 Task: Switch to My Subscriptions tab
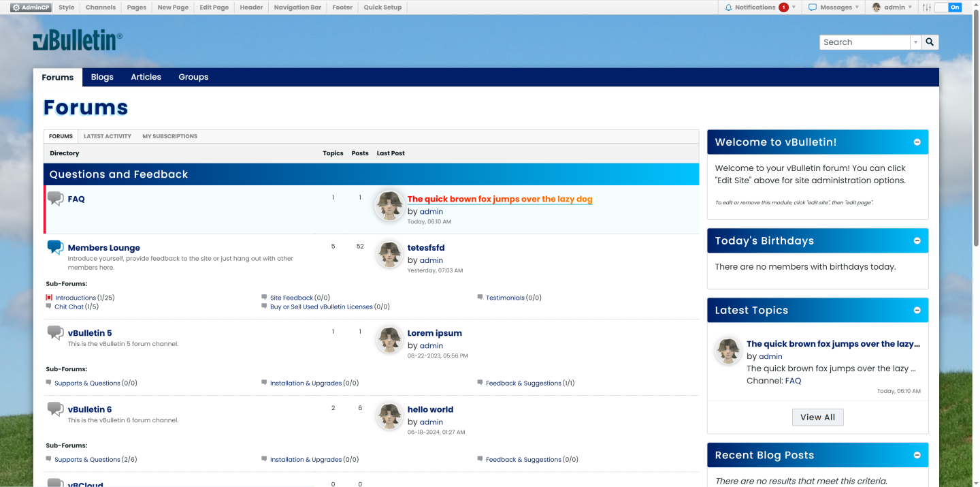point(170,136)
